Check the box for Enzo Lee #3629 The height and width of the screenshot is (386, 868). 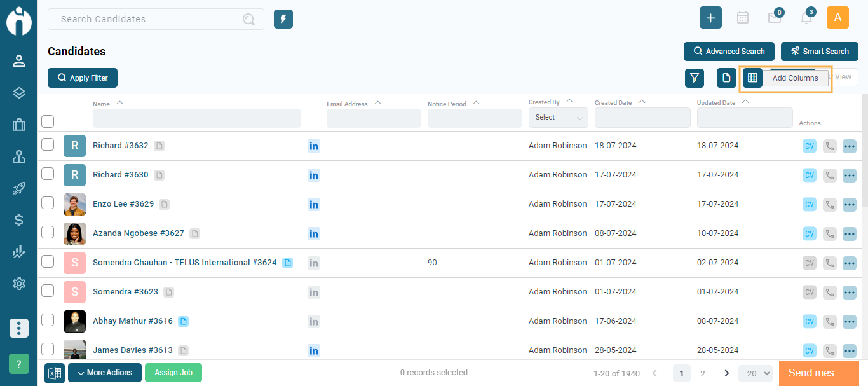(x=48, y=203)
